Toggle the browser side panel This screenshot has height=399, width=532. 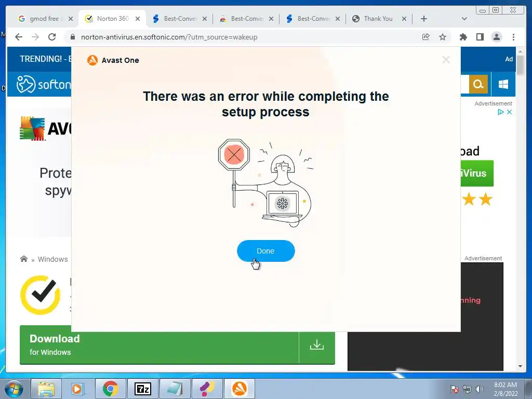(x=480, y=37)
